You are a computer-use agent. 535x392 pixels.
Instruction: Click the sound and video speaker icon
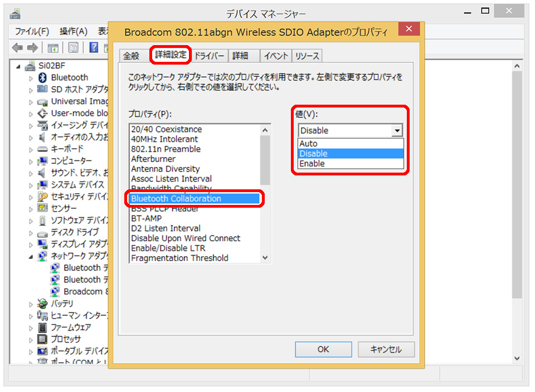point(42,173)
